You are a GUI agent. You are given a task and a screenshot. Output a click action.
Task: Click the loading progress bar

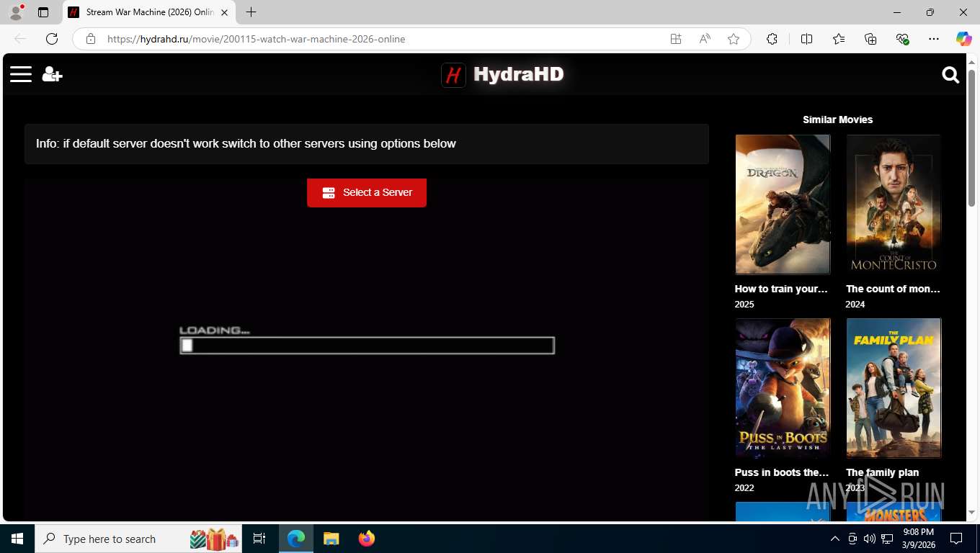click(x=367, y=346)
